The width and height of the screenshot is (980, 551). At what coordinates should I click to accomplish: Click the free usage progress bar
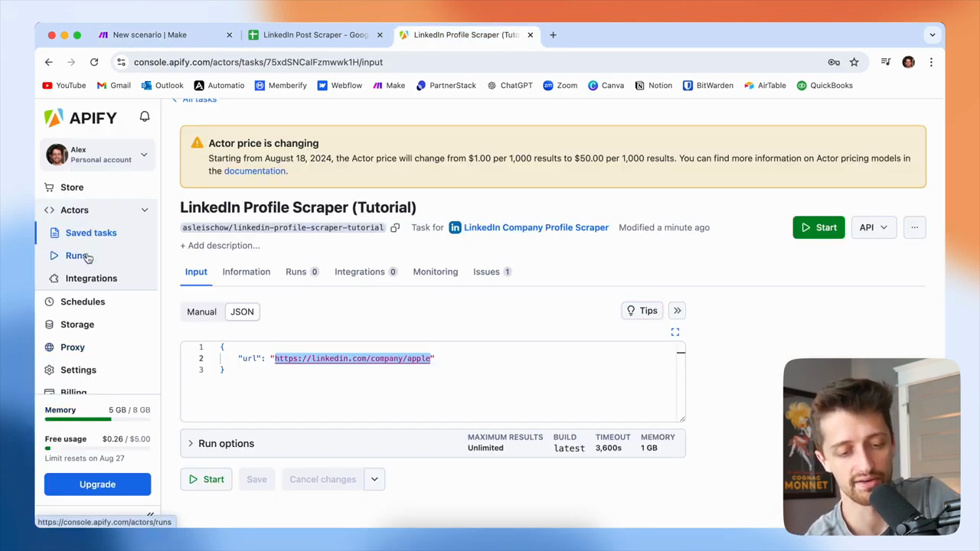[x=97, y=448]
